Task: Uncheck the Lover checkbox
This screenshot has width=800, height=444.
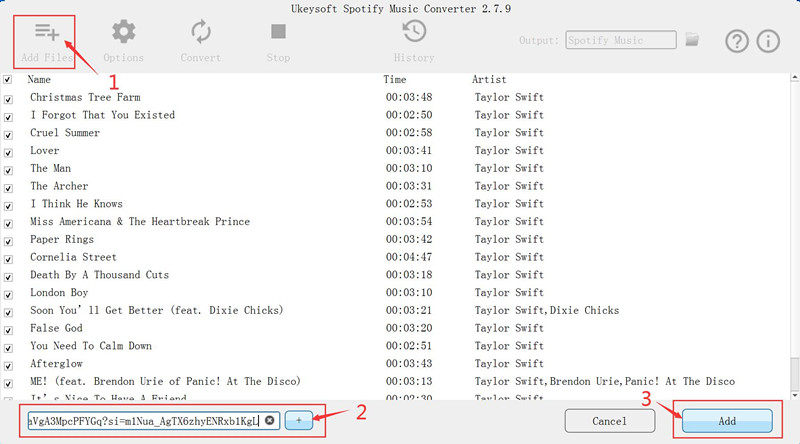Action: (x=8, y=153)
